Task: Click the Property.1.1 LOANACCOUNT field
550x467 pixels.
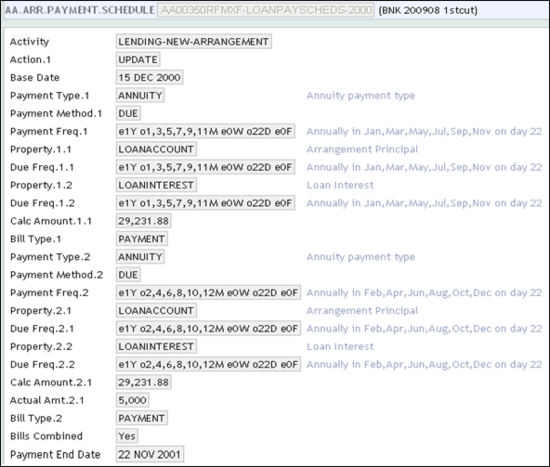Action: pyautogui.click(x=156, y=149)
